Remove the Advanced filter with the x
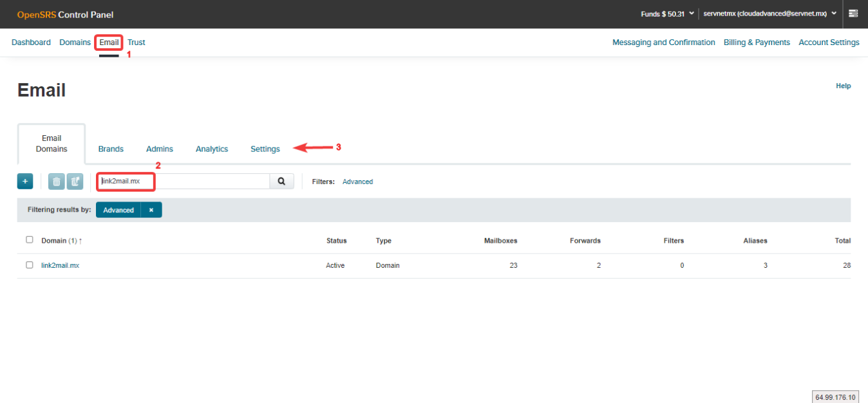This screenshot has width=868, height=403. 151,210
